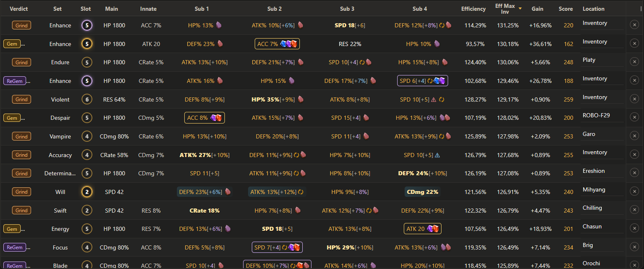This screenshot has width=644, height=269.
Task: Sort the table by Efficiency column
Action: point(473,9)
